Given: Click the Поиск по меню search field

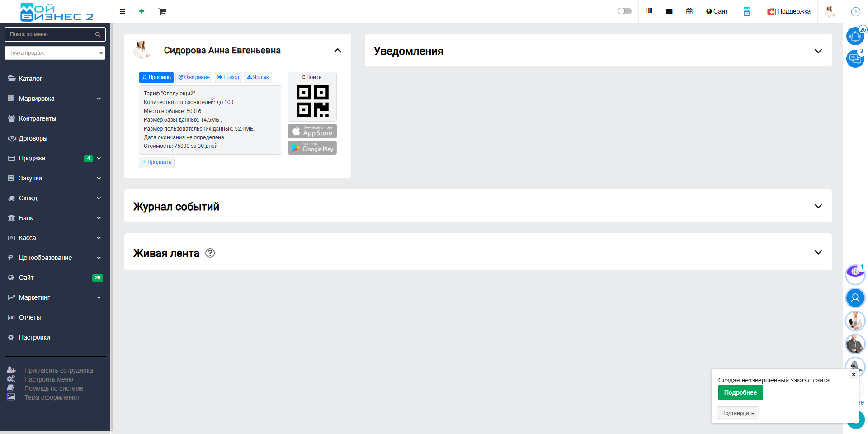Looking at the screenshot, I should (51, 34).
